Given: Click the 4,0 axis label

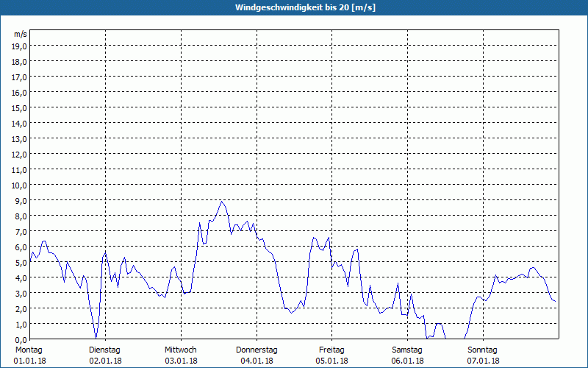Looking at the screenshot, I should 21,278.
